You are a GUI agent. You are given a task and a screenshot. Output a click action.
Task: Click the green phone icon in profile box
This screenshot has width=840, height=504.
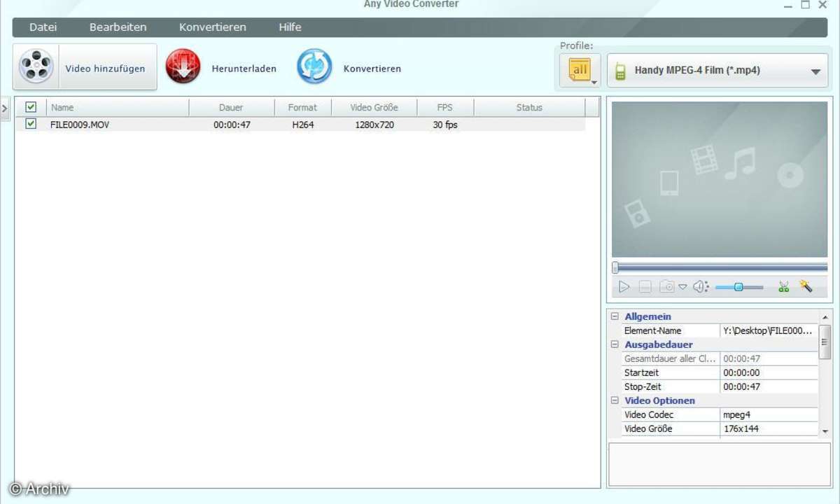(x=619, y=71)
